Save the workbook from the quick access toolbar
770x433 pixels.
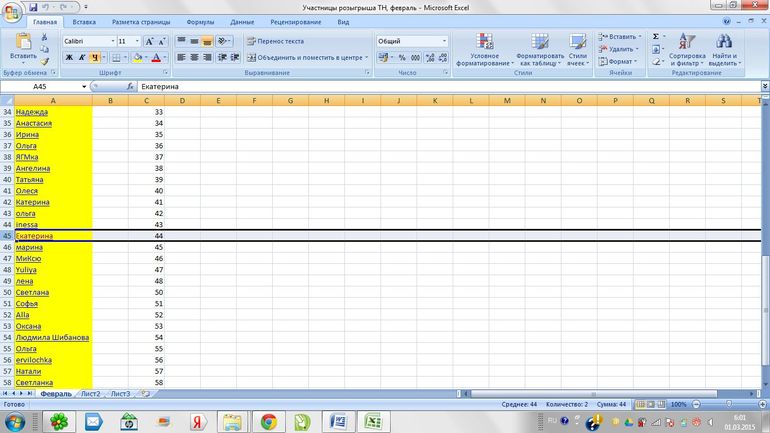click(31, 6)
